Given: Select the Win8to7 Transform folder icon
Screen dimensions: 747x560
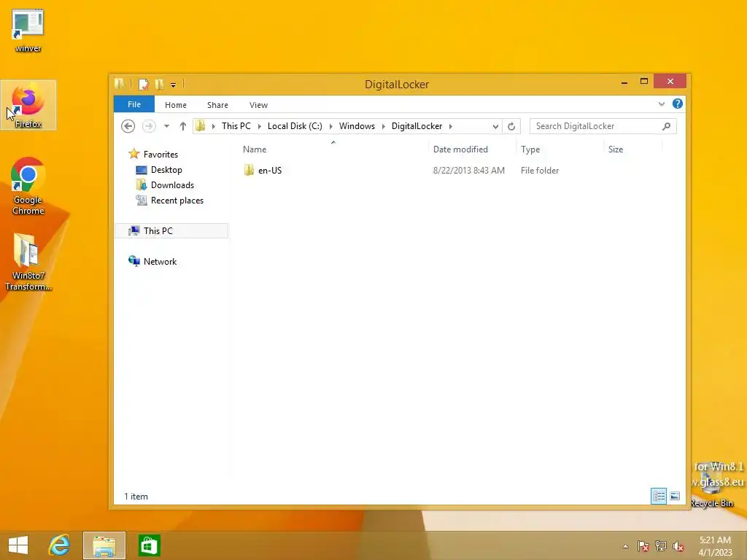Looking at the screenshot, I should tap(28, 262).
